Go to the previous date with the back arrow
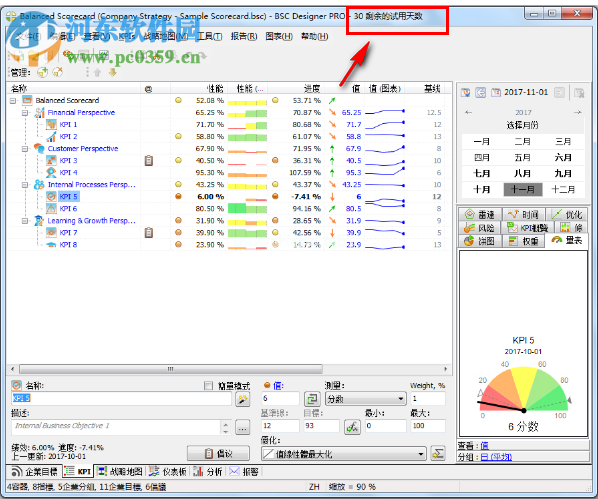This screenshot has width=598, height=499. click(481, 92)
